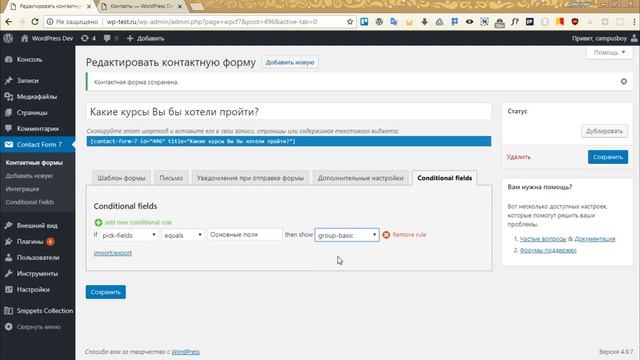Reload the browser page

pyautogui.click(x=35, y=22)
